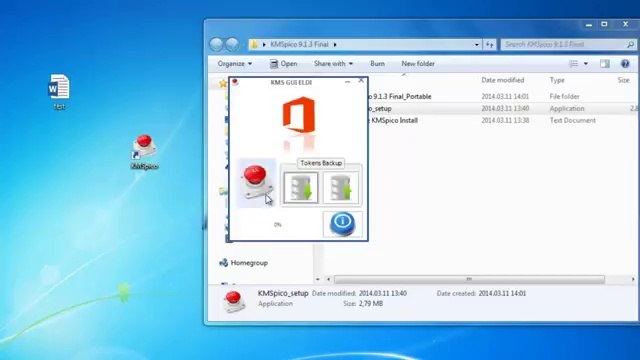Open the KMSpico desktop shortcut
The width and height of the screenshot is (640, 360).
[x=144, y=152]
